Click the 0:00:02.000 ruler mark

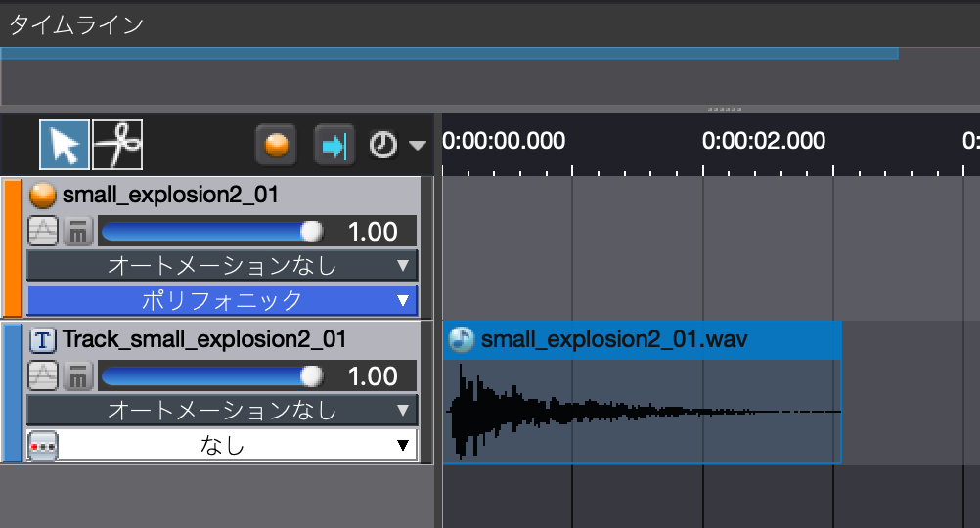click(x=763, y=141)
